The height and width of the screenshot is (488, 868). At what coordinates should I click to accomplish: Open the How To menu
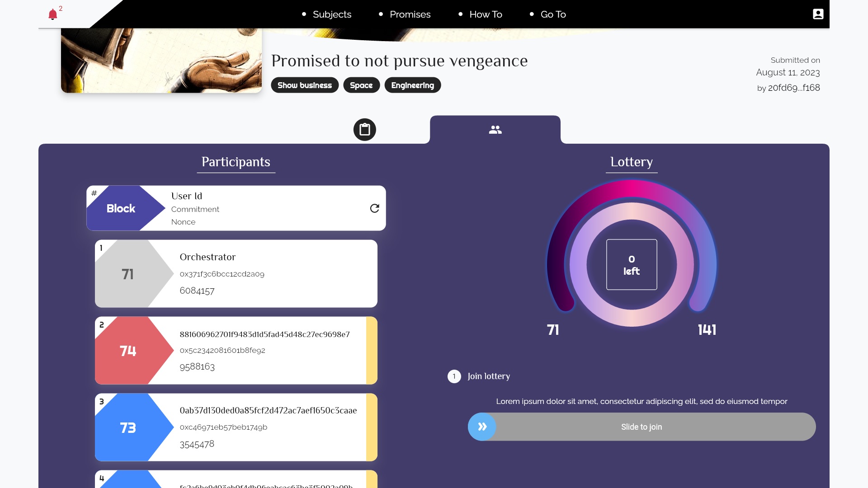point(486,14)
